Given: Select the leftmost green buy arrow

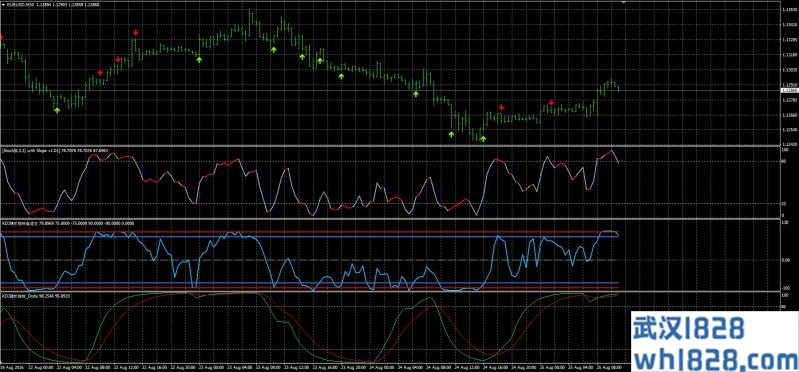Looking at the screenshot, I should click(57, 110).
